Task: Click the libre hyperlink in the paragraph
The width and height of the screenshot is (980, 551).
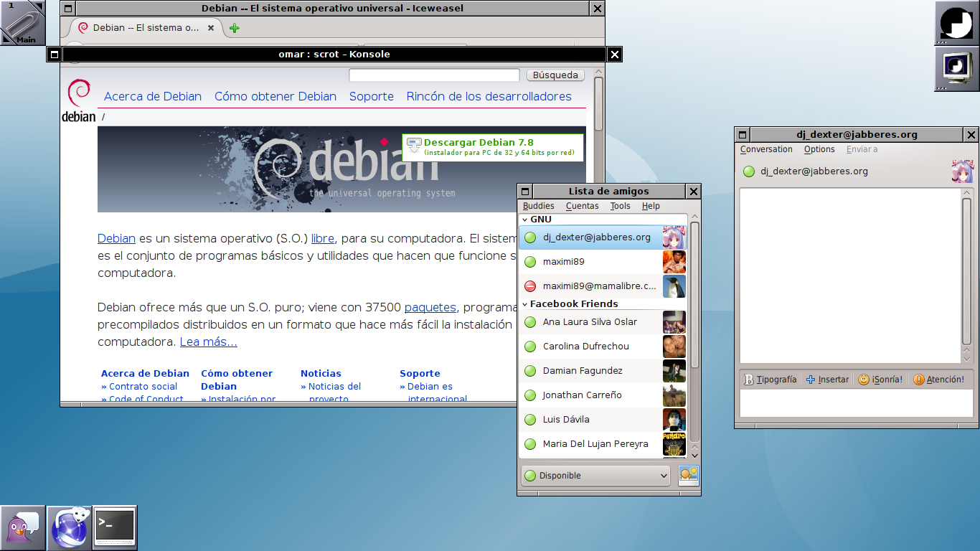Action: point(323,239)
